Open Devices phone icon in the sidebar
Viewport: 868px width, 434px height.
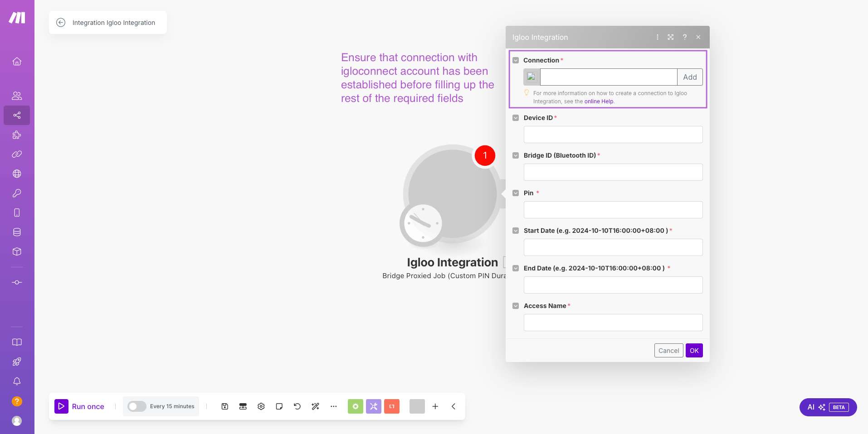[17, 212]
